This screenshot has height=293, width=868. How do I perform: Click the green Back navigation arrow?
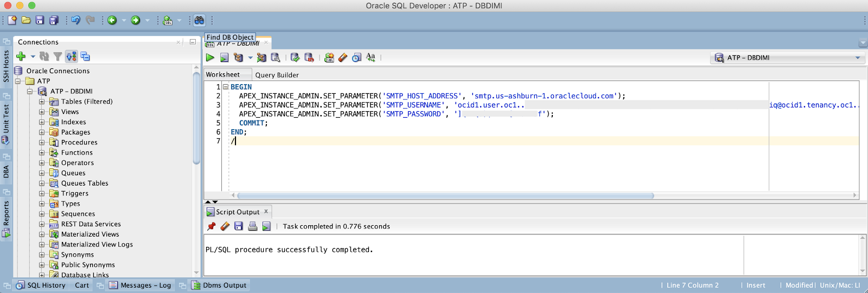pyautogui.click(x=112, y=20)
